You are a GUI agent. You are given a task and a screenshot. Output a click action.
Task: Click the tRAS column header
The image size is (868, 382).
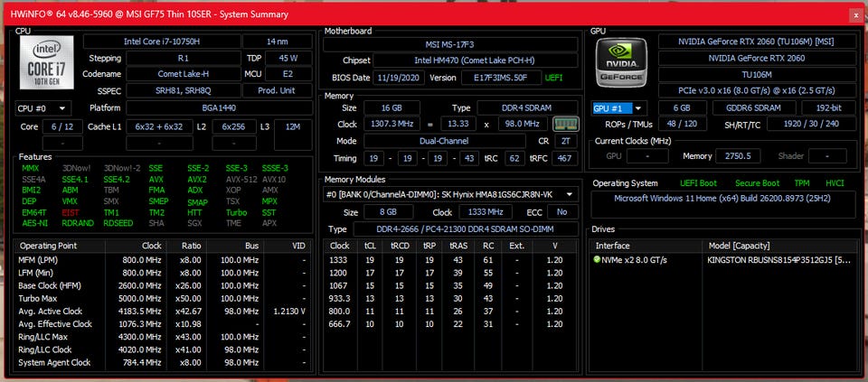[x=458, y=246]
